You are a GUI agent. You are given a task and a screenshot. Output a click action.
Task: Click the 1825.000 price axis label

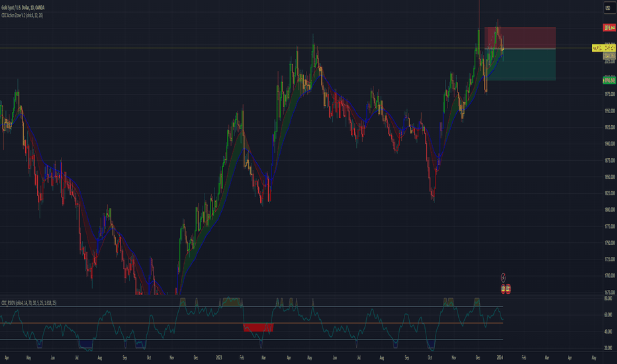(x=610, y=193)
